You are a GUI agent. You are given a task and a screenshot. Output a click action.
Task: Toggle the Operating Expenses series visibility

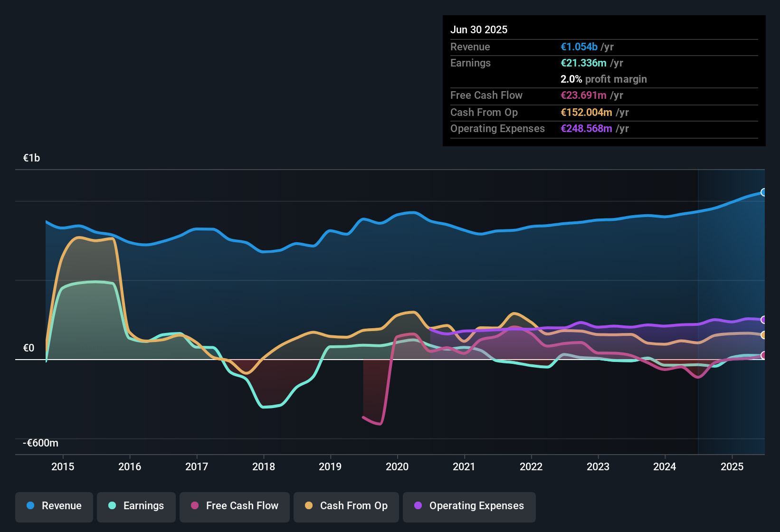click(x=469, y=507)
